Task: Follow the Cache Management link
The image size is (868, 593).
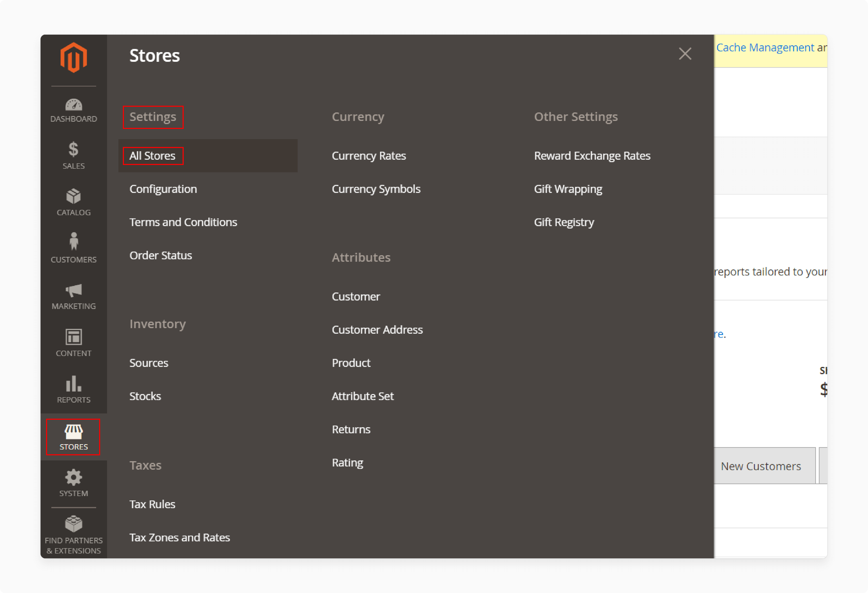Action: [765, 47]
